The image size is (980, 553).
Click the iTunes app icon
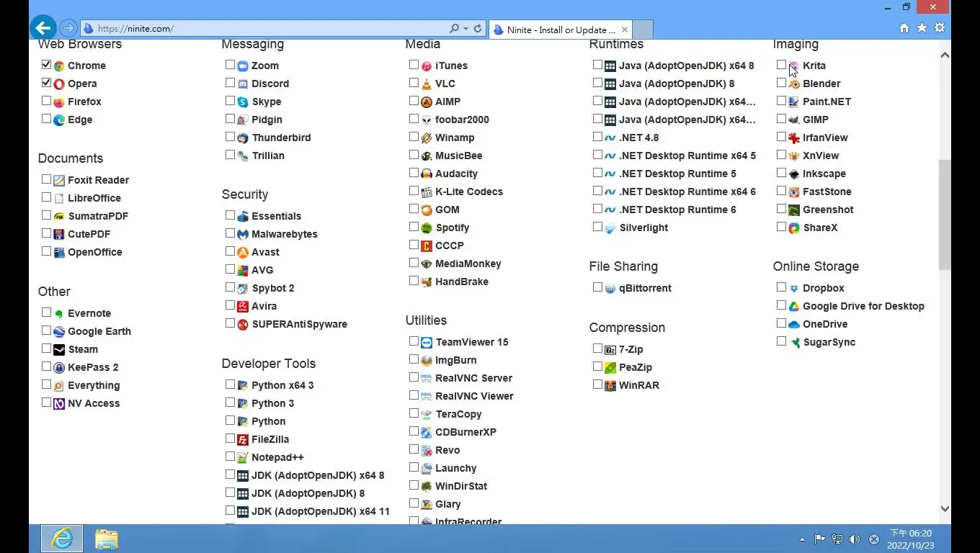[x=427, y=66]
